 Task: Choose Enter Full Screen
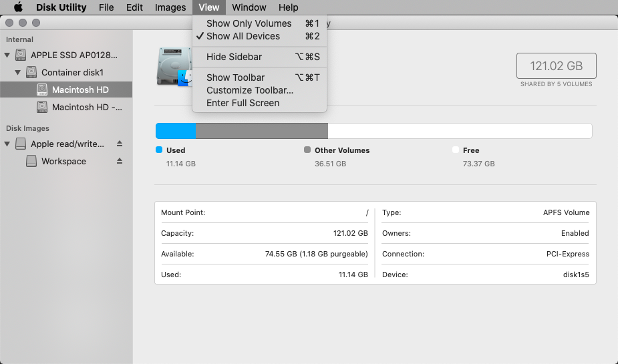(x=243, y=103)
